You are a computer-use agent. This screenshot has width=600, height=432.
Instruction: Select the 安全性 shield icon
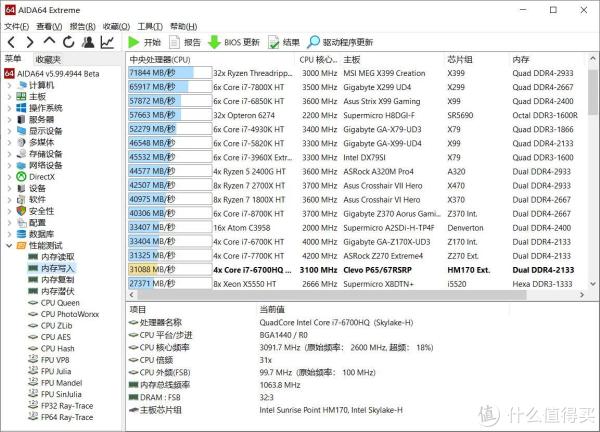coord(21,211)
